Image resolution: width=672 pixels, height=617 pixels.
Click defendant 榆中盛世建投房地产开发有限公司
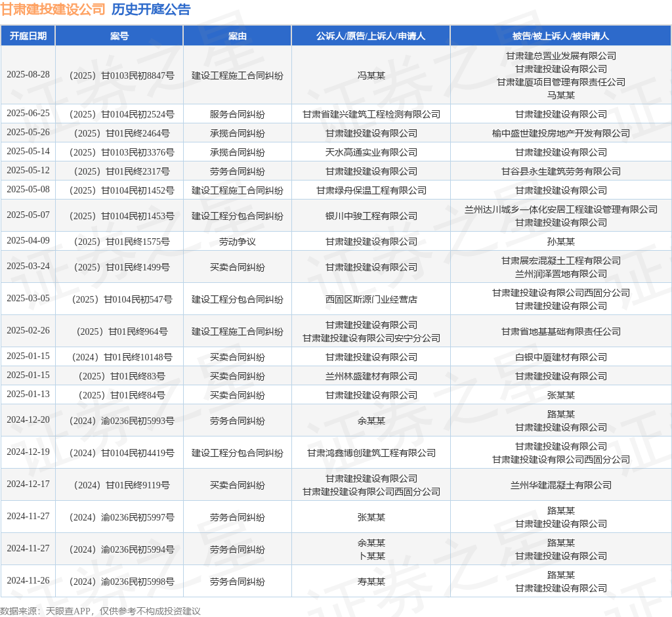pyautogui.click(x=561, y=133)
